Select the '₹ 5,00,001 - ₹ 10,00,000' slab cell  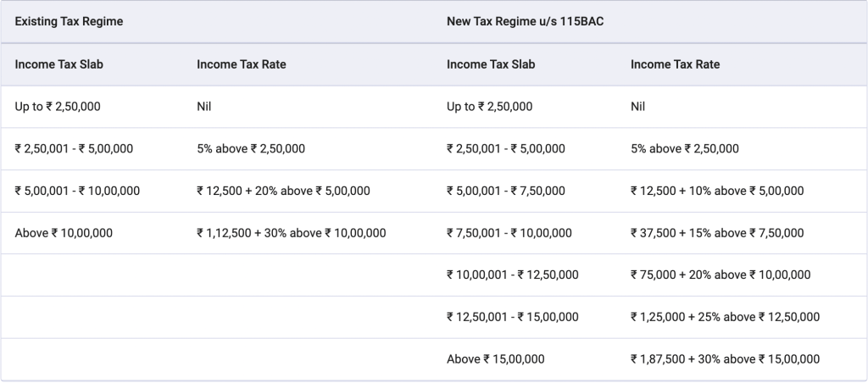pos(77,191)
